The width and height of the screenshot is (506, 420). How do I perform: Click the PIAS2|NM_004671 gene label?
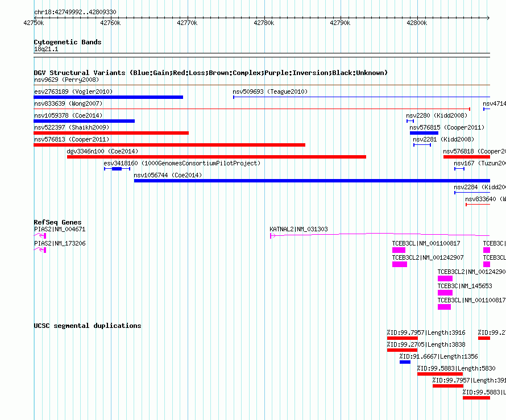60,230
